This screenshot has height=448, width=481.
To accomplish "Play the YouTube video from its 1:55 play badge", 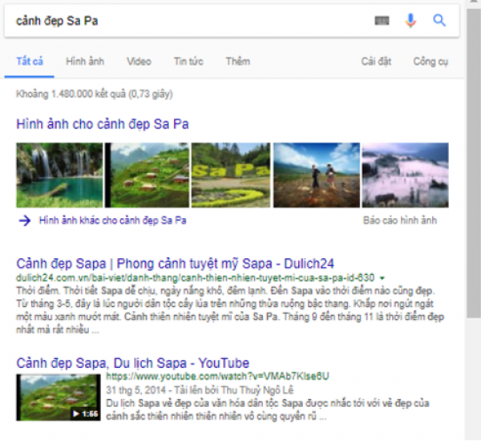I will [85, 414].
